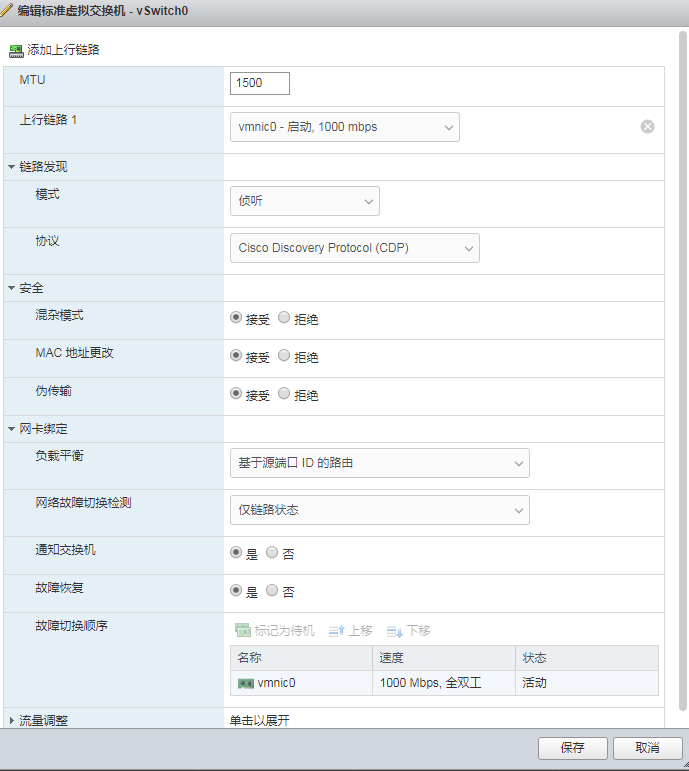Viewport: 689px width, 771px height.
Task: Remove uplink 1 with the X icon
Action: (647, 127)
